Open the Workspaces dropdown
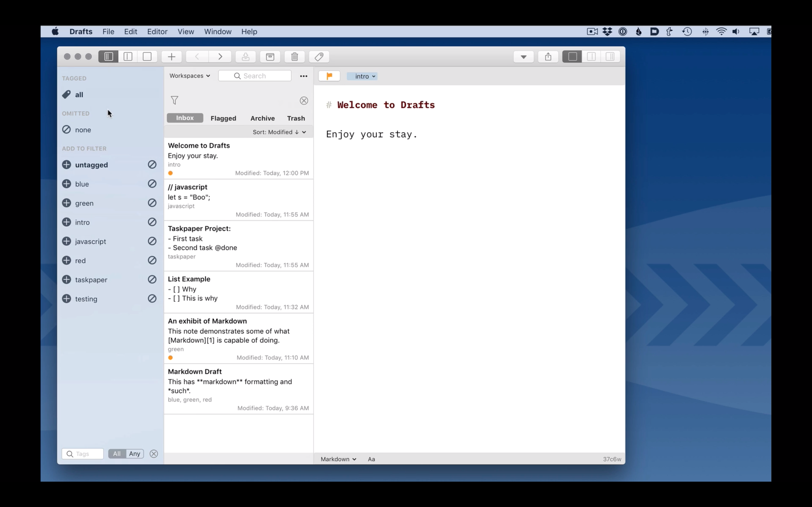 click(190, 76)
